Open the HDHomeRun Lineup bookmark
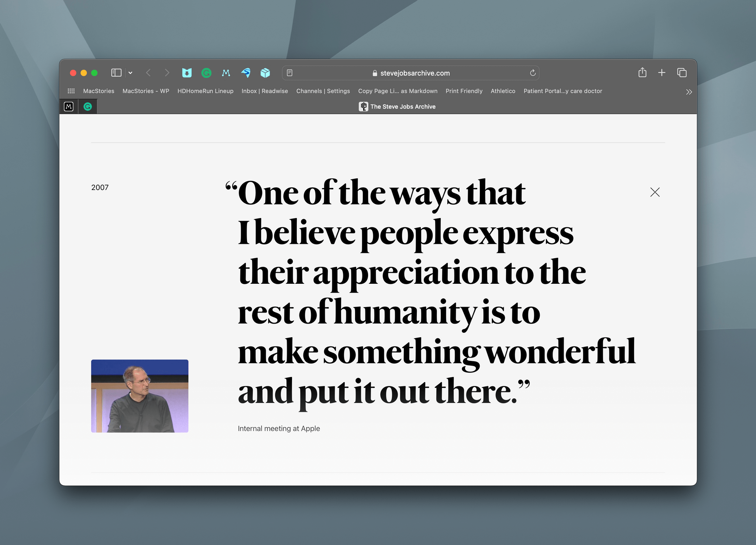This screenshot has width=756, height=545. [205, 91]
